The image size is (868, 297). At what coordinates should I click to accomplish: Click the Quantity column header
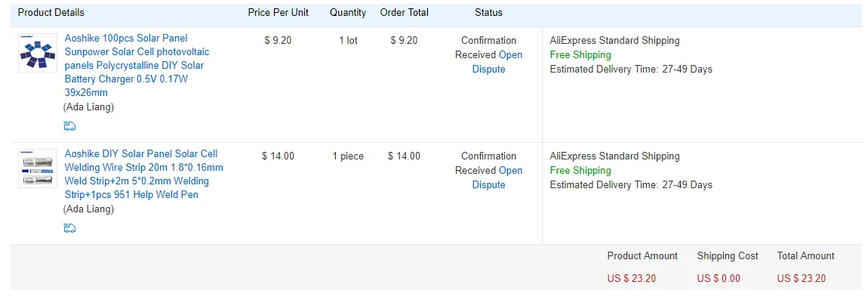[348, 12]
